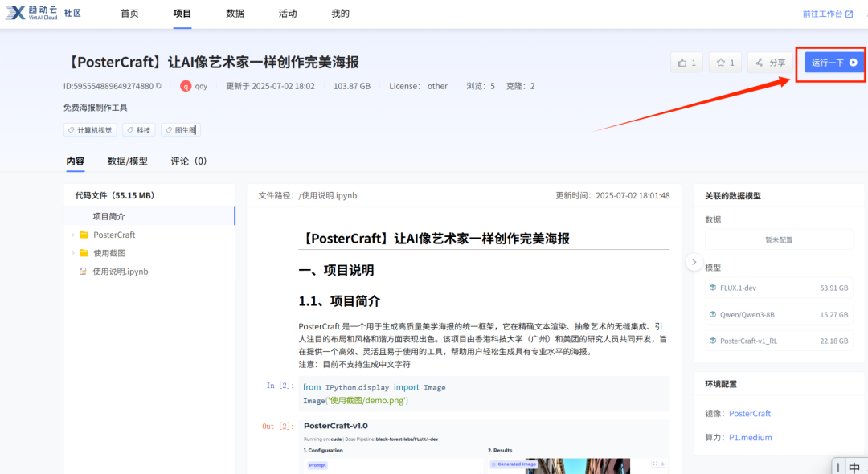This screenshot has width=868, height=474.
Task: Select the 计算机视觉 tag
Action: click(x=90, y=130)
